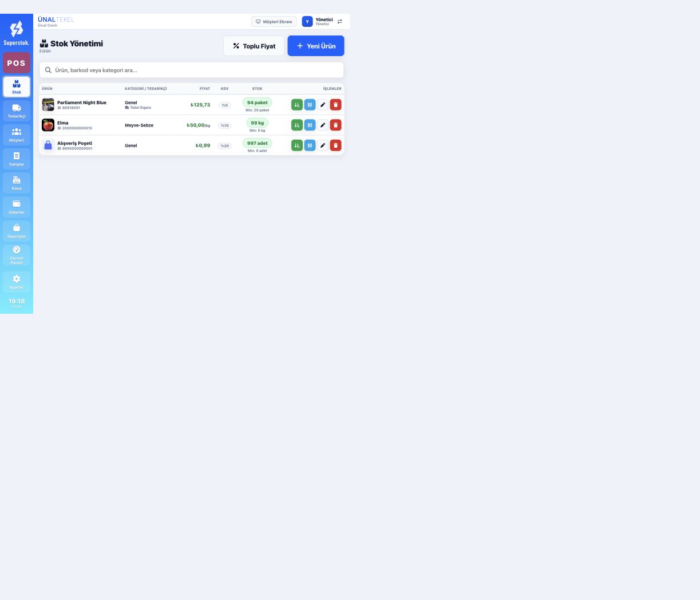The width and height of the screenshot is (700, 600).
Task: Open the Kasa section
Action: point(17,183)
